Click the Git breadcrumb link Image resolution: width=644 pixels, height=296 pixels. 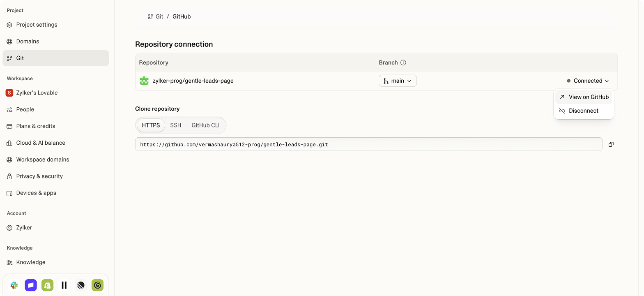159,17
